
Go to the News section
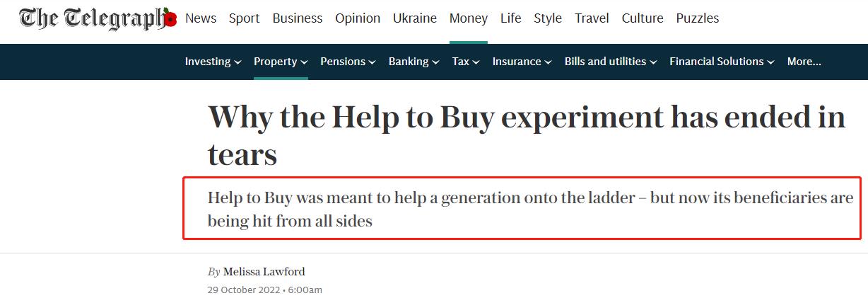[x=201, y=18]
